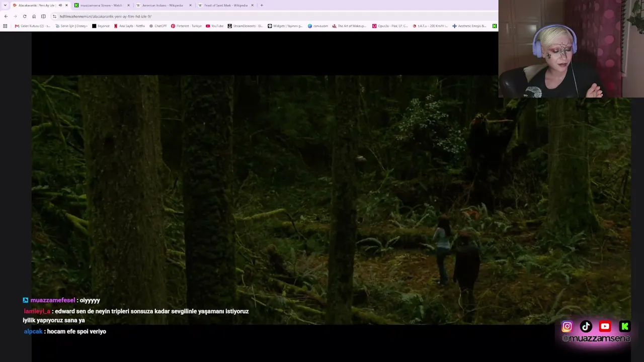The image size is (644, 362).
Task: Open the Aesthetic Emojis bookmark
Action: pos(469,26)
